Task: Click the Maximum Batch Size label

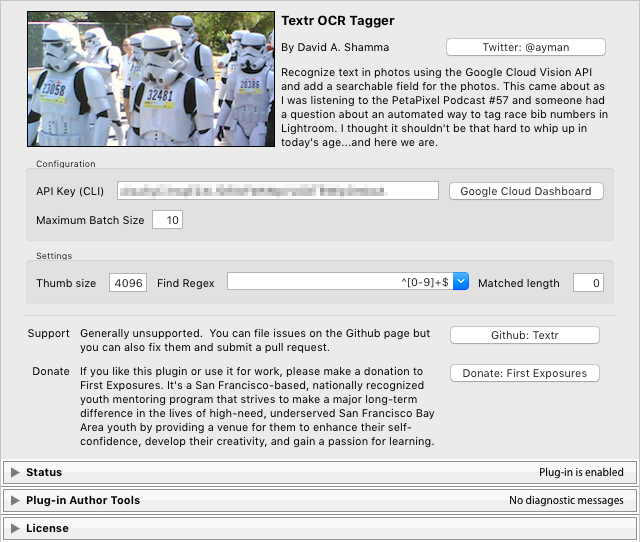Action: pyautogui.click(x=90, y=220)
